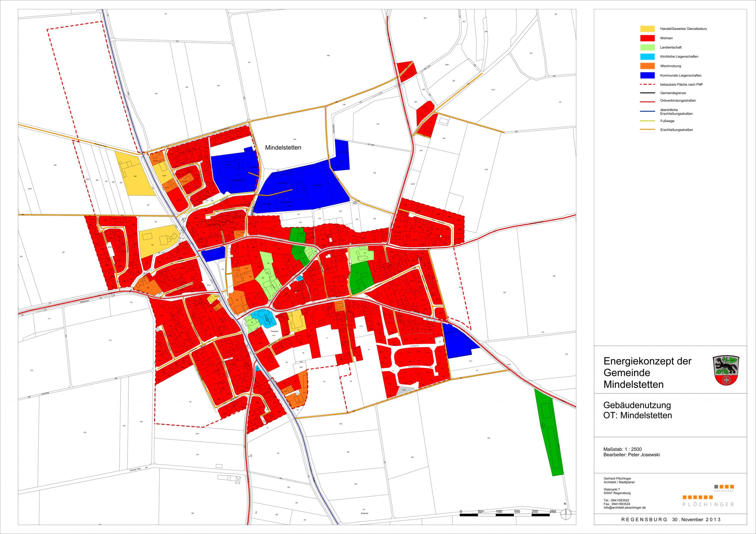Click the orange Erschließungsstraßen legend line
The width and height of the screenshot is (756, 534).
[647, 130]
